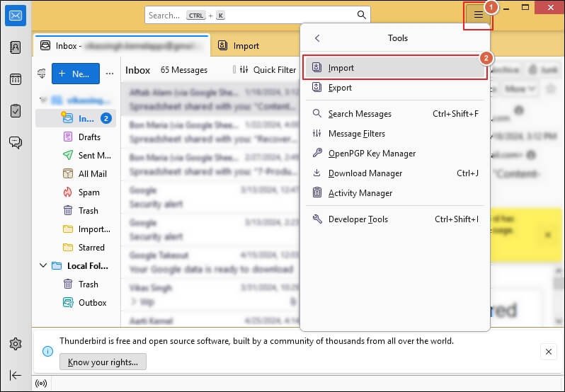Open Message Filters from Tools menu
The image size is (565, 392).
[x=395, y=134]
